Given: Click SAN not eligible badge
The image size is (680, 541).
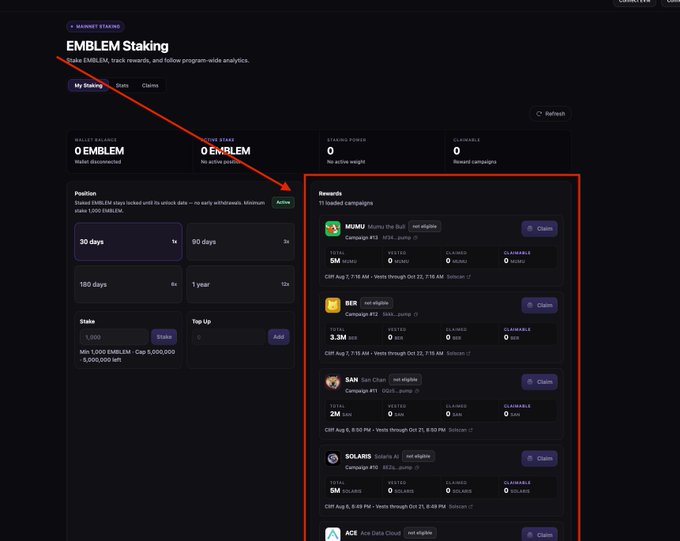Looking at the screenshot, I should (405, 380).
